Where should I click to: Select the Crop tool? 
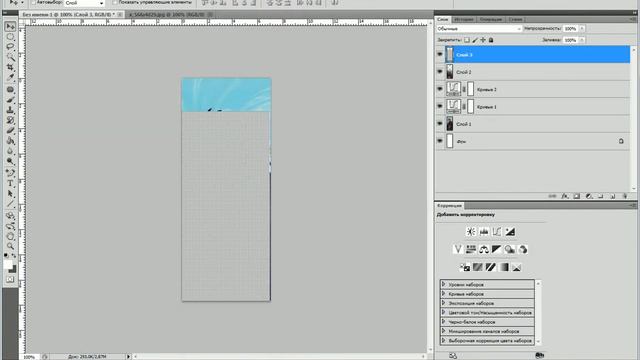11,67
